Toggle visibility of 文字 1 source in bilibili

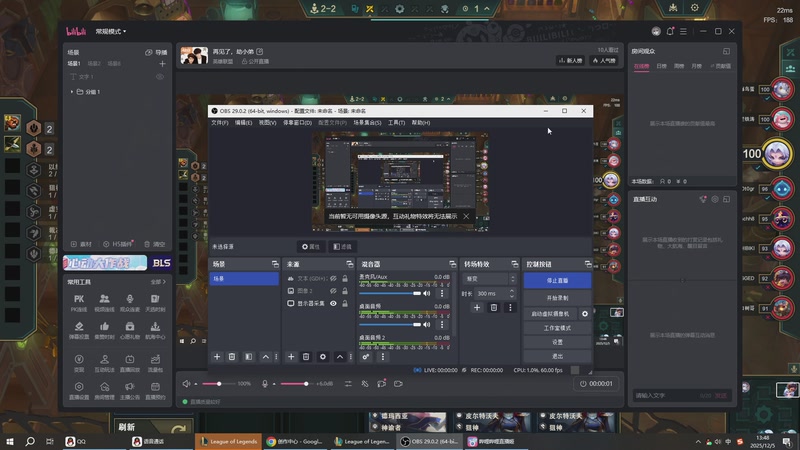coord(160,77)
